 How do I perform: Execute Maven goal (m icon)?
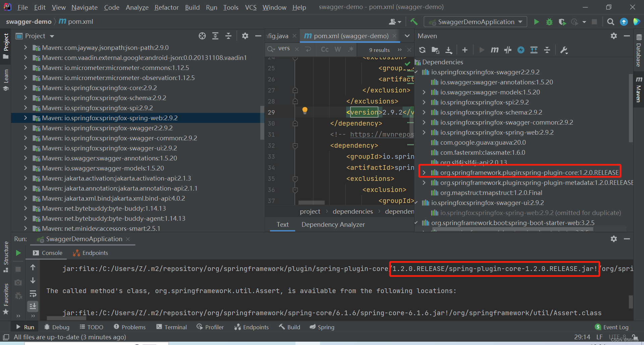[x=494, y=50]
